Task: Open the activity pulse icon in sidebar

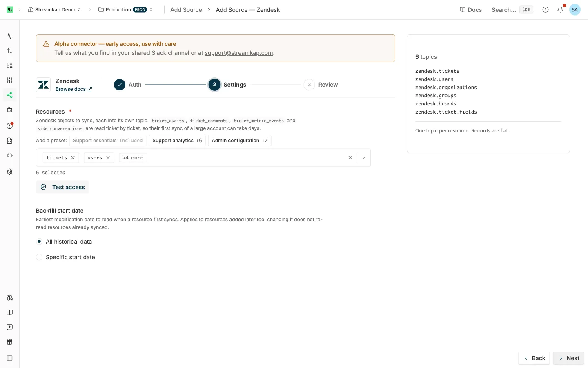Action: click(x=10, y=36)
